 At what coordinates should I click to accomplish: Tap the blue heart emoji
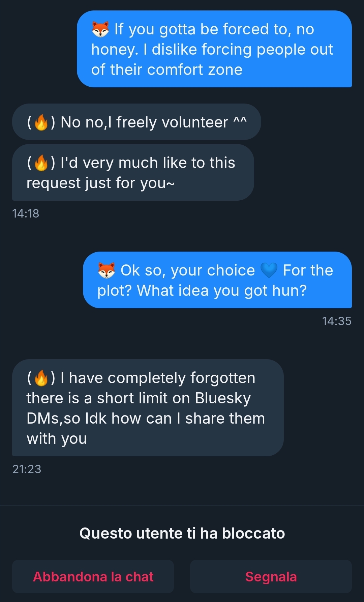click(269, 270)
